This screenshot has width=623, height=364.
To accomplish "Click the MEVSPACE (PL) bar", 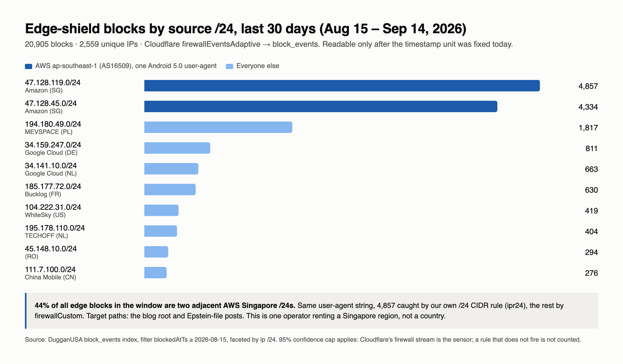I will (218, 127).
